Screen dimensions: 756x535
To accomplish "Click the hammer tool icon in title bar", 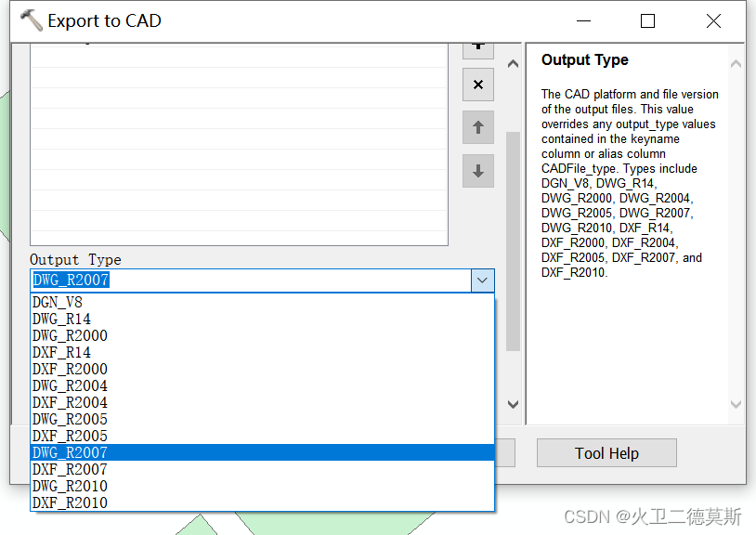I will (x=32, y=20).
